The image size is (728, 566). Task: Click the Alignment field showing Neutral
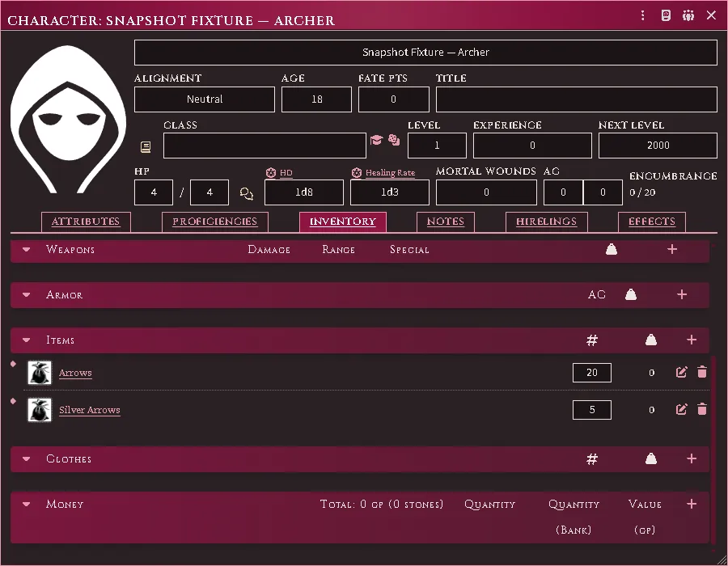(x=205, y=99)
